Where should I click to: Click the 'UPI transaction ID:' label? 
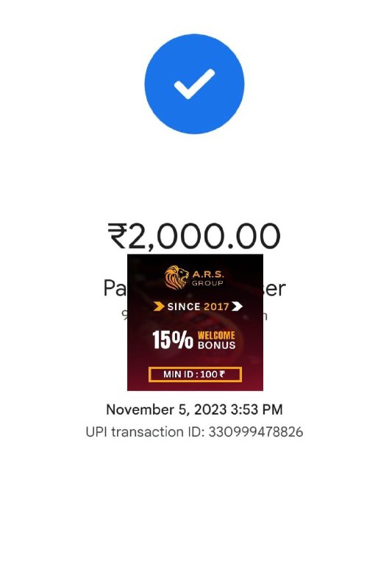pyautogui.click(x=146, y=431)
